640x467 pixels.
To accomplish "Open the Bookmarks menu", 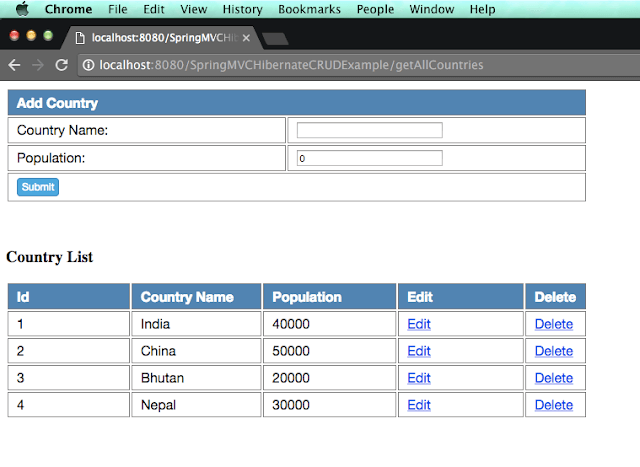I will (310, 9).
